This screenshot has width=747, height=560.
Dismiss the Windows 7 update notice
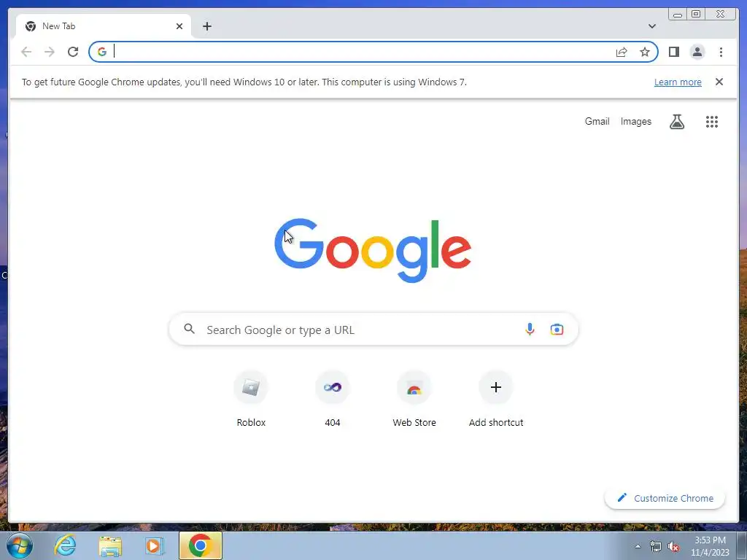719,82
